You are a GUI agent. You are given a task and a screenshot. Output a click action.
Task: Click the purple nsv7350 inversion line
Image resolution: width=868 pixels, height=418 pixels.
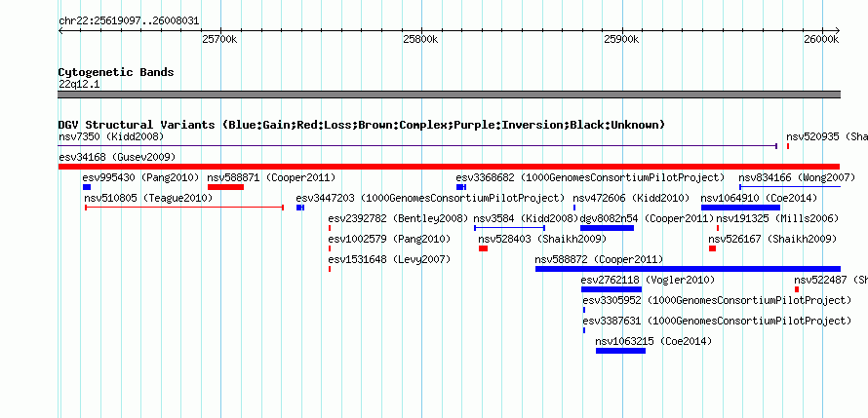417,146
